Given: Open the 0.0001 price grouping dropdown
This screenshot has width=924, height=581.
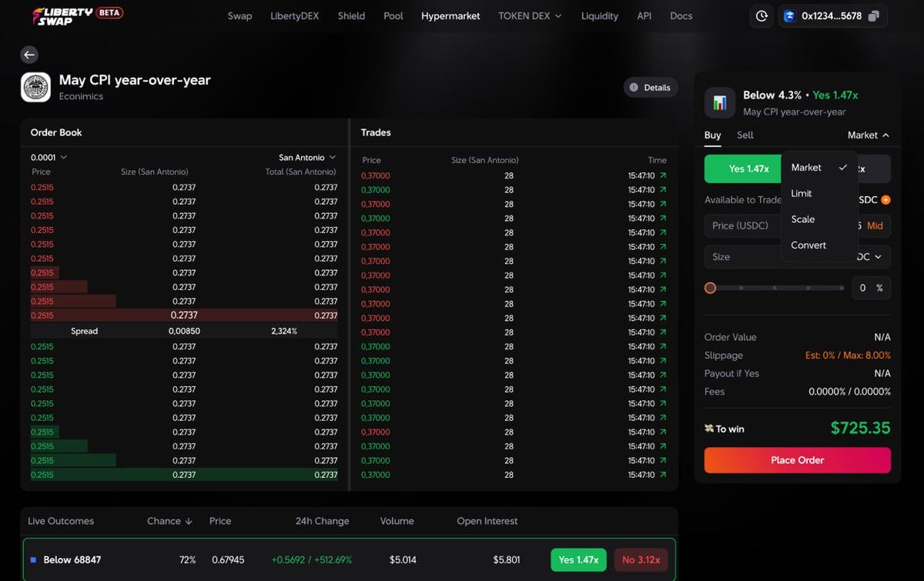Looking at the screenshot, I should (x=49, y=158).
